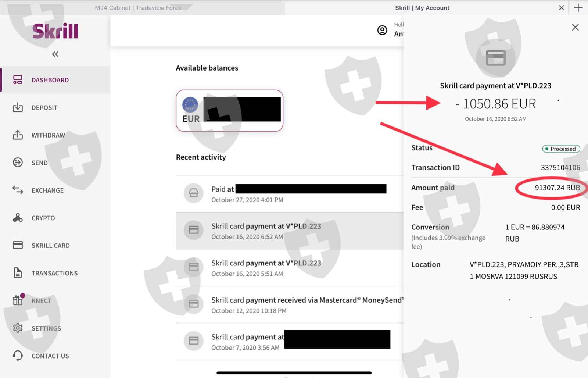Close the Skrill My Account browser tab
The height and width of the screenshot is (378, 588).
pos(561,8)
